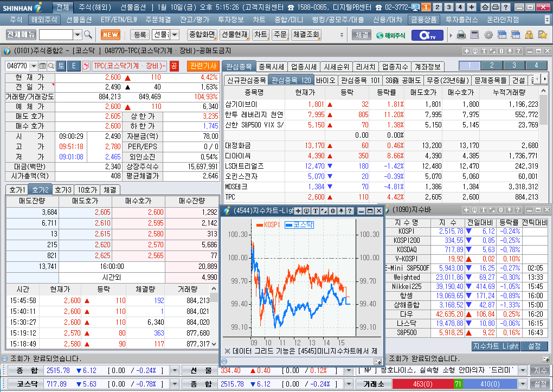Open the 전체메뉴 search box dropdown
Screen dimensions: 553x392
point(78,35)
